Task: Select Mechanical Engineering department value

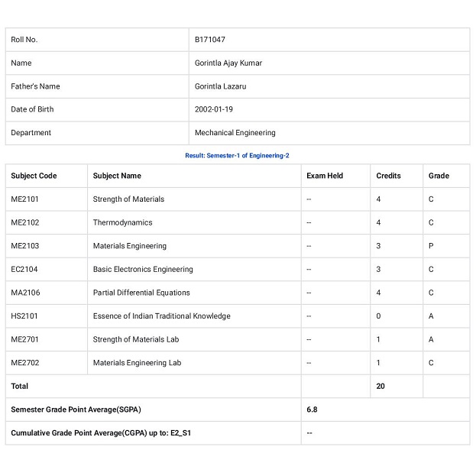Action: pyautogui.click(x=235, y=133)
